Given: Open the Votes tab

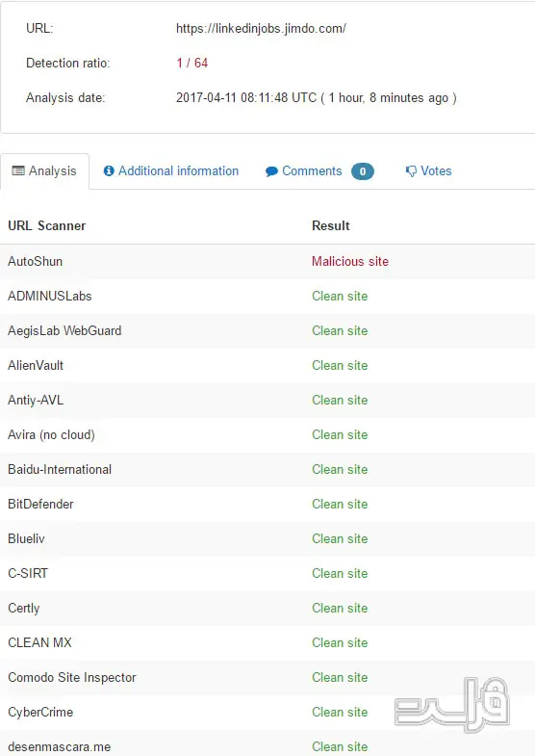Looking at the screenshot, I should click(428, 171).
